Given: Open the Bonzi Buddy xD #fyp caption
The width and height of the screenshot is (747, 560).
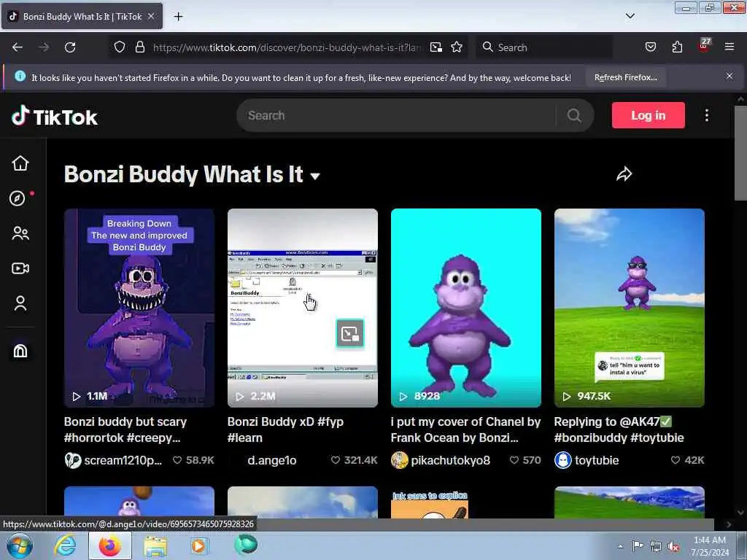Looking at the screenshot, I should pyautogui.click(x=285, y=429).
